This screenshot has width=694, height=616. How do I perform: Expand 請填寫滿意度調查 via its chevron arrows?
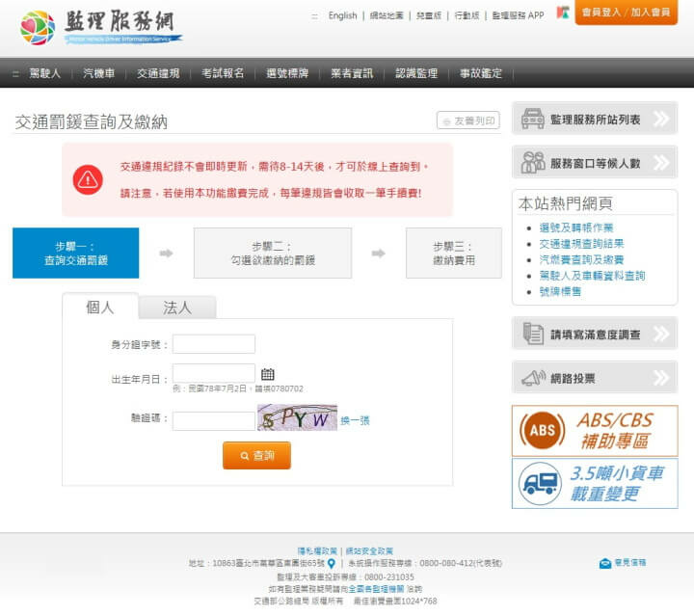tap(661, 334)
